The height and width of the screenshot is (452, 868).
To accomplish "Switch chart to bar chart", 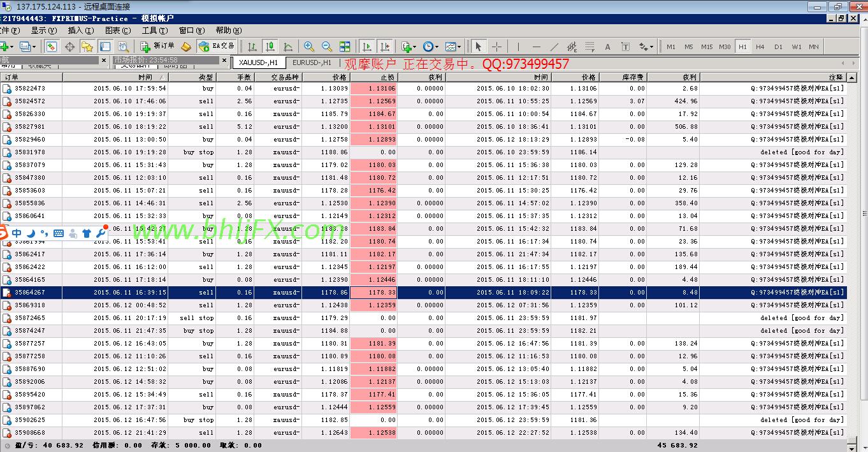I will point(252,47).
